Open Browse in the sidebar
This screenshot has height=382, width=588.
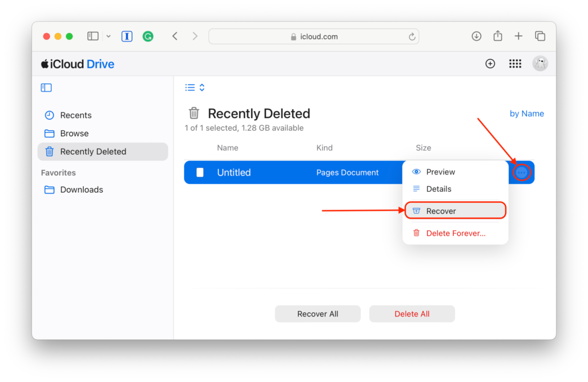[103, 133]
